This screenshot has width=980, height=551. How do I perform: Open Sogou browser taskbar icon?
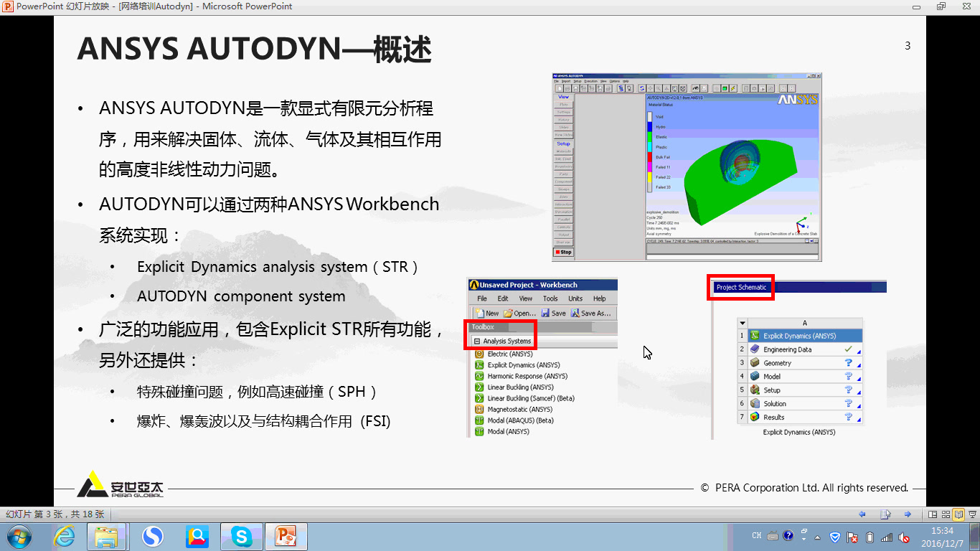coord(152,536)
